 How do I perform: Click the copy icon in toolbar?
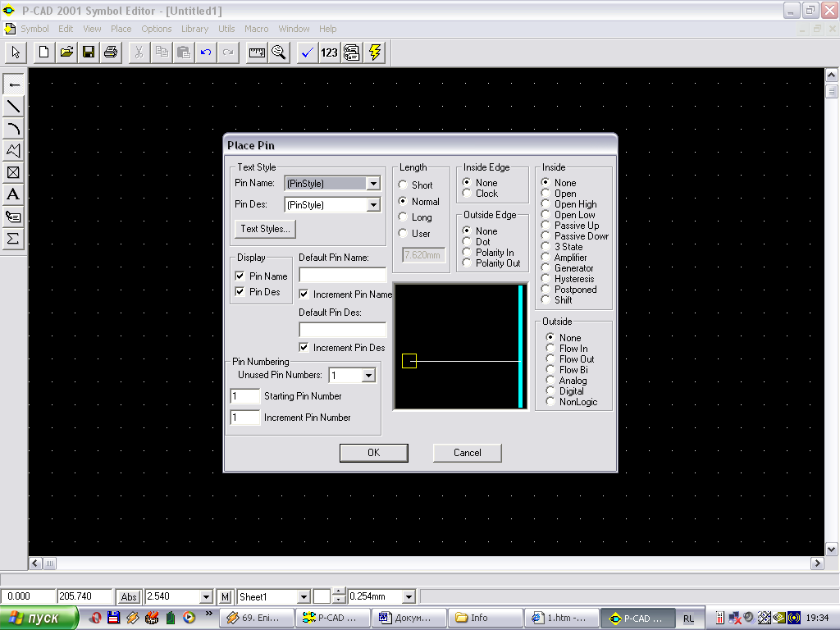pyautogui.click(x=162, y=52)
